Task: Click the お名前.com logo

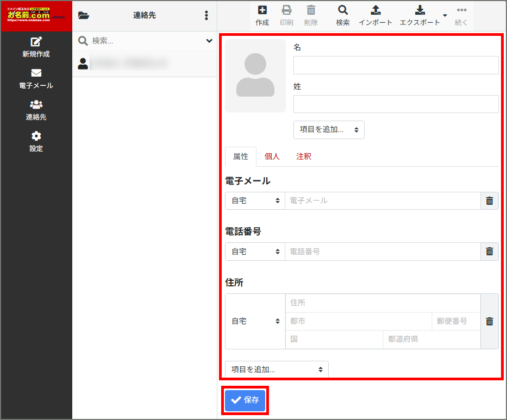Action: [x=36, y=15]
